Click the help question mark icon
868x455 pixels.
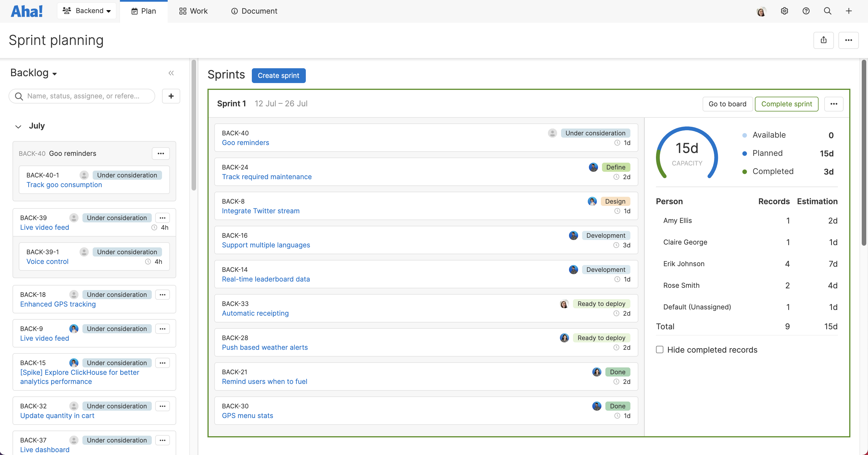[806, 11]
